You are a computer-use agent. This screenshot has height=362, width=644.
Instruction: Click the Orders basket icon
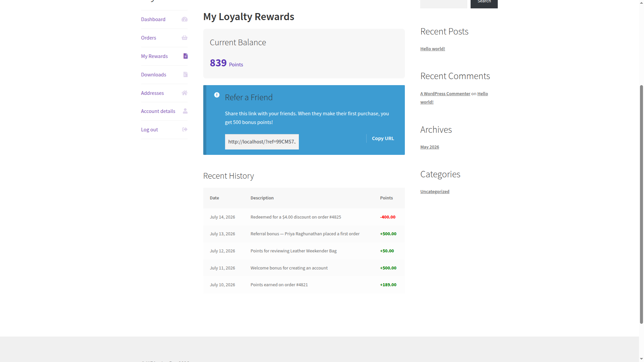coord(184,38)
